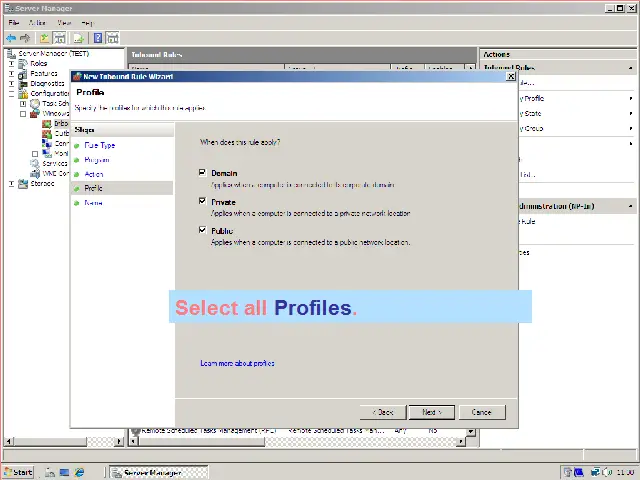Click the Server Manager taskbar button

[159, 473]
